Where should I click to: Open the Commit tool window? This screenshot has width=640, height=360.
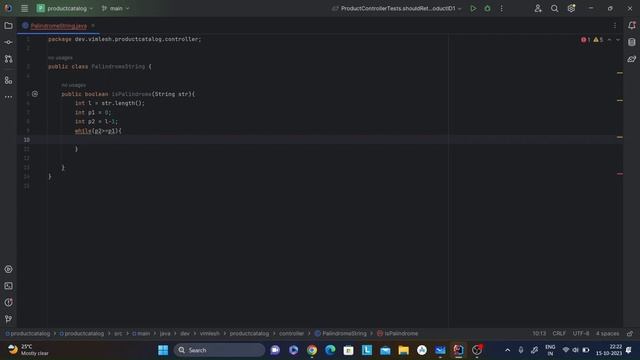pyautogui.click(x=8, y=42)
